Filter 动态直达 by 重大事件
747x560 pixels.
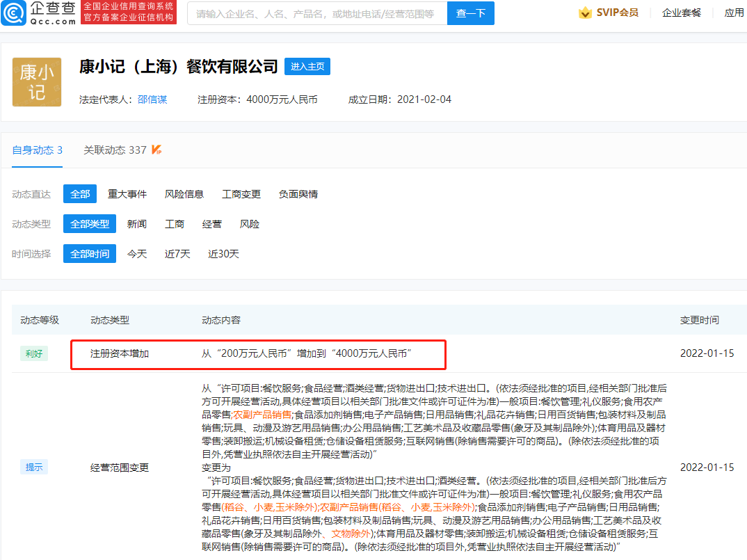click(x=127, y=194)
